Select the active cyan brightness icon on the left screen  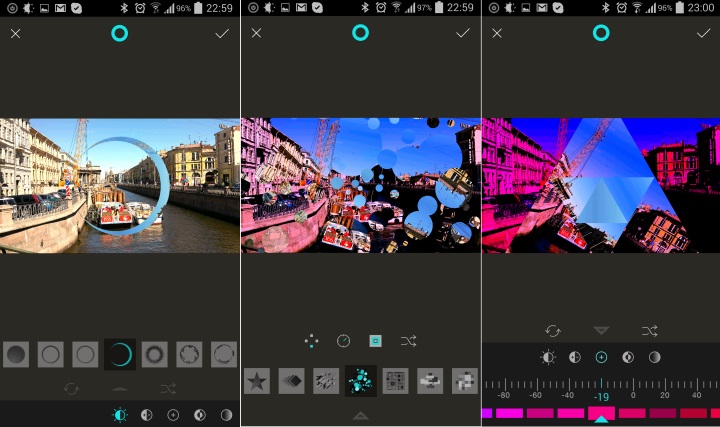[120, 415]
